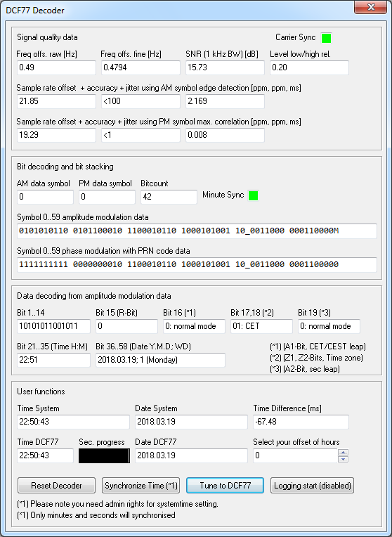392x537 pixels.
Task: Click the Freq offs. raw field
Action: coord(56,67)
